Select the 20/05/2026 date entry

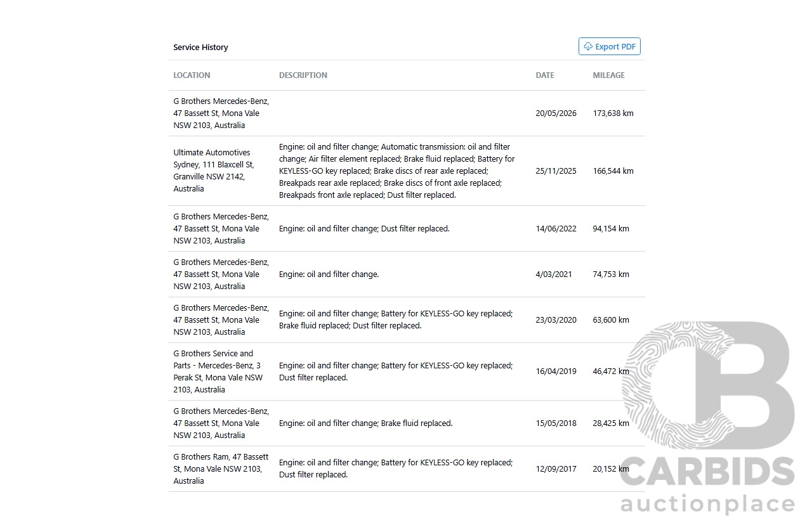(x=556, y=113)
